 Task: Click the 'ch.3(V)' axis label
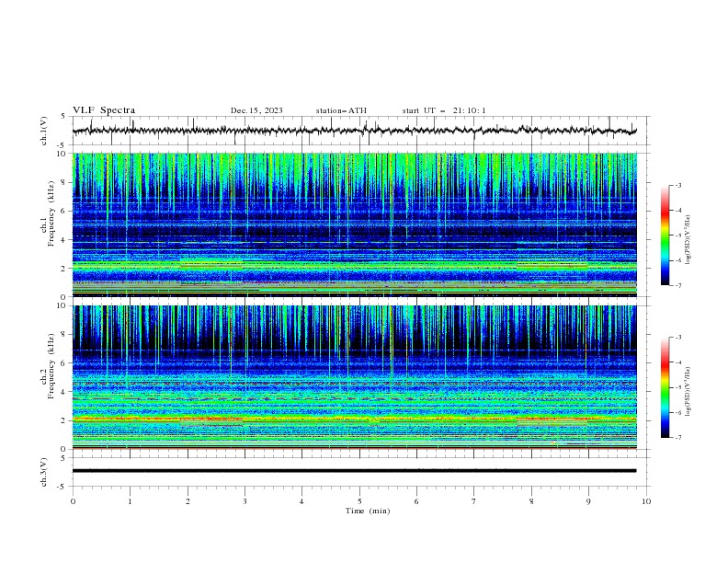pyautogui.click(x=44, y=472)
